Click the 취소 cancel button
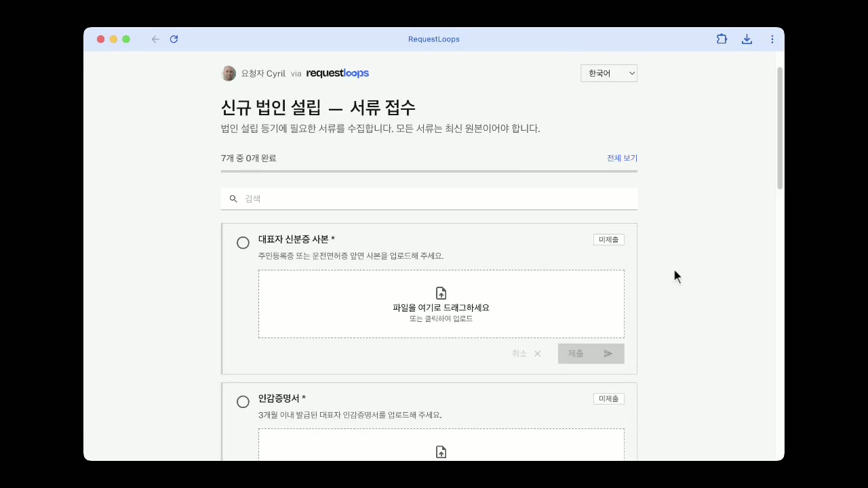The image size is (868, 488). point(526,354)
